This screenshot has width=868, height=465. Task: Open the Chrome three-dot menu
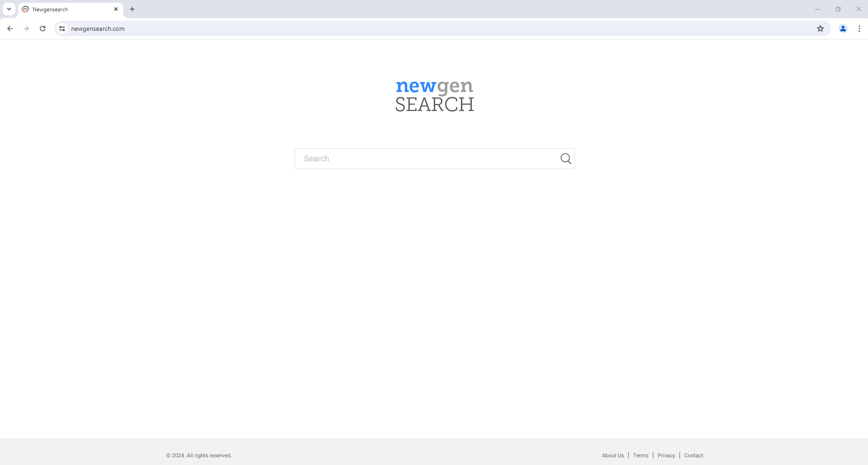(859, 29)
